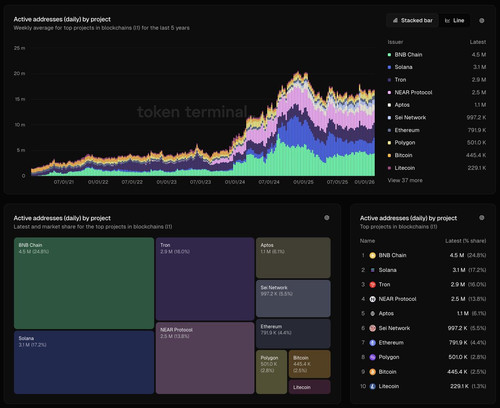Select NEAR Protocol treemap tile
This screenshot has height=408, width=500.
[205, 358]
